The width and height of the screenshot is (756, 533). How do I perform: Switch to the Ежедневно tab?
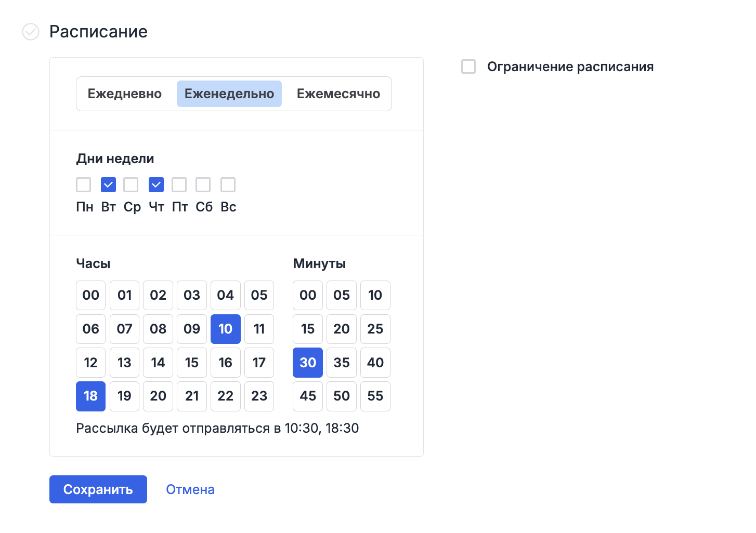(x=124, y=94)
